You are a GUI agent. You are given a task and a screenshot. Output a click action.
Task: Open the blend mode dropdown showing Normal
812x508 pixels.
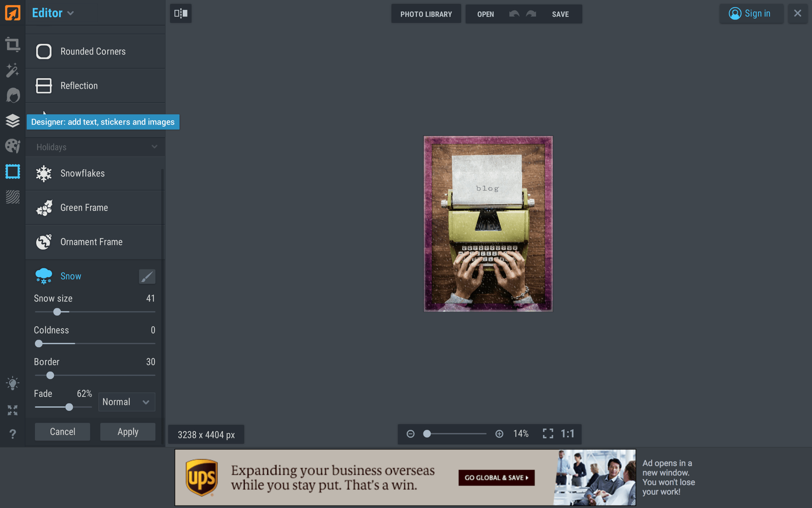pyautogui.click(x=127, y=402)
